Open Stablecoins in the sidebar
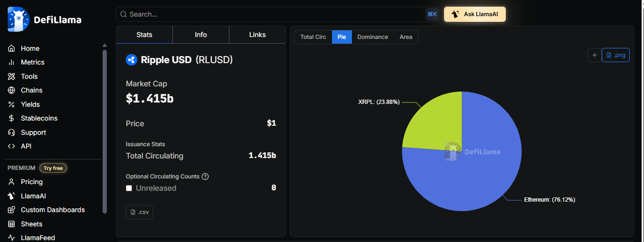The image size is (644, 242). tap(39, 118)
